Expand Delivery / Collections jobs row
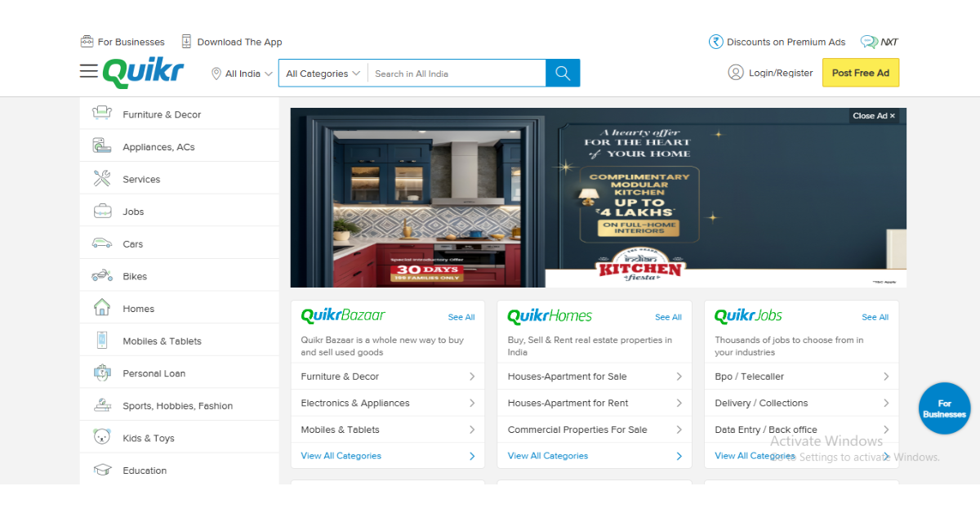This screenshot has height=513, width=980. (x=801, y=403)
